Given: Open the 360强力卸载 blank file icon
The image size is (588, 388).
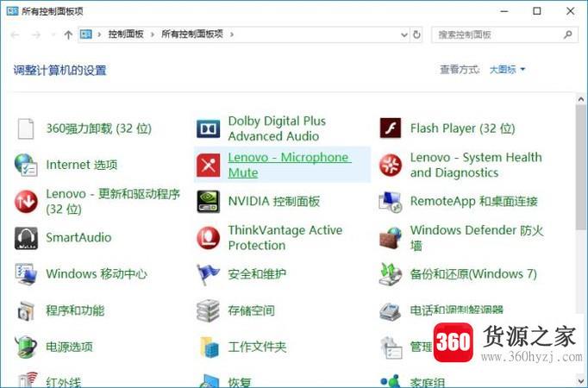Looking at the screenshot, I should [26, 128].
